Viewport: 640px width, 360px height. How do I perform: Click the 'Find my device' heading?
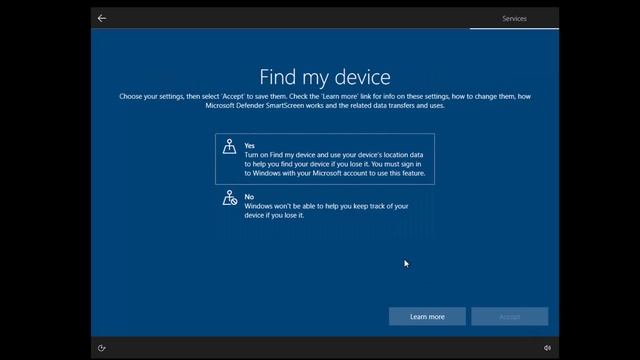(325, 77)
